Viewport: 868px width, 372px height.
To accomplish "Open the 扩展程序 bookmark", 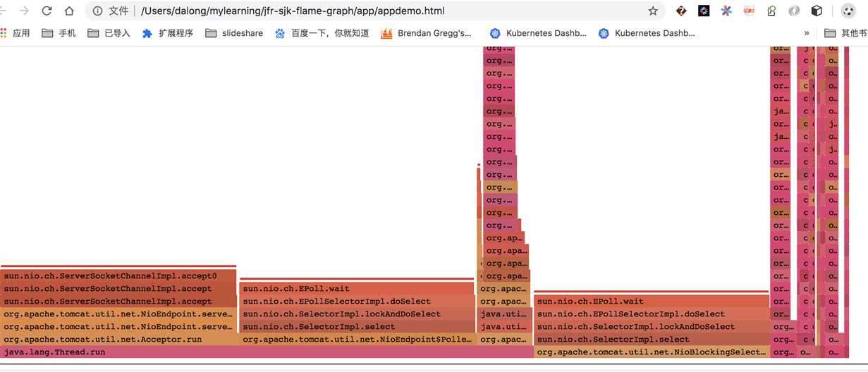I will click(x=168, y=33).
